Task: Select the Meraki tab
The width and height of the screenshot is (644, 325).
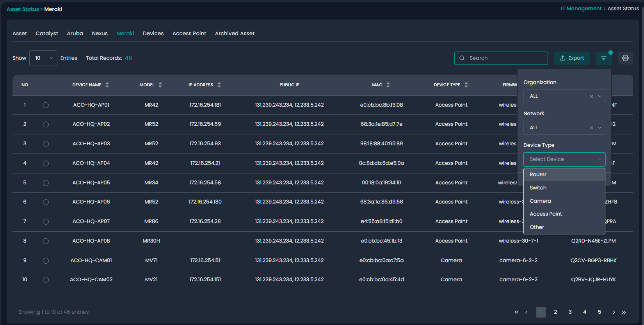Action: pyautogui.click(x=125, y=34)
